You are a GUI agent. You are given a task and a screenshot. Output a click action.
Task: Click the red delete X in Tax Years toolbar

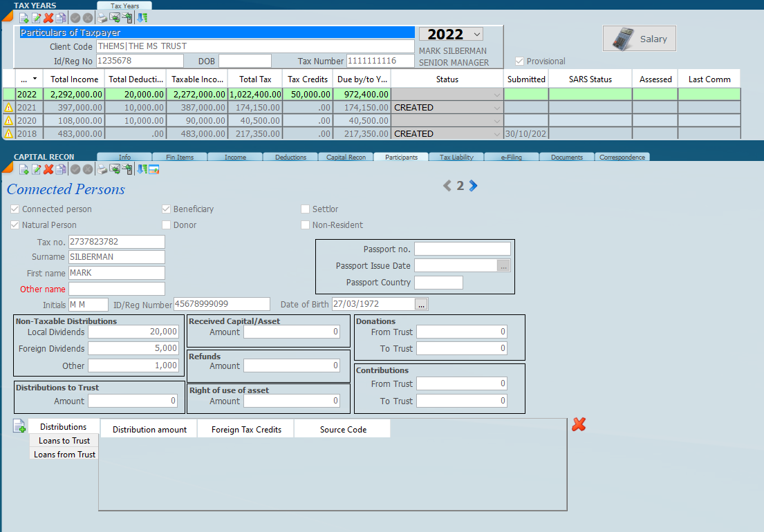48,18
